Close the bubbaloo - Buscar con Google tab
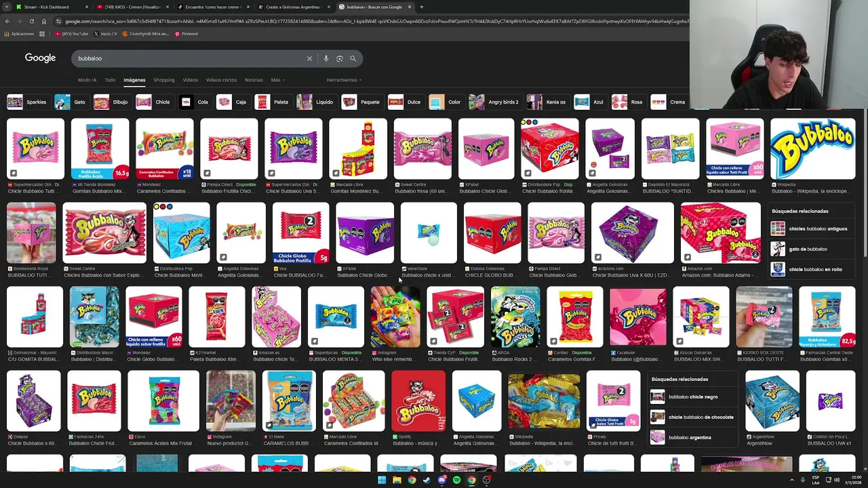The width and height of the screenshot is (868, 488). (410, 7)
